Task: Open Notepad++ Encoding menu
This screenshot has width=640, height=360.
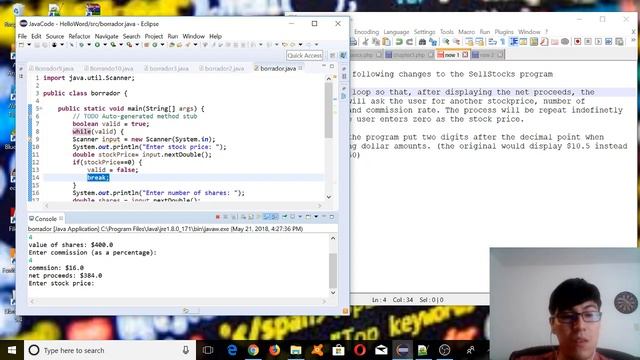Action: [x=366, y=32]
